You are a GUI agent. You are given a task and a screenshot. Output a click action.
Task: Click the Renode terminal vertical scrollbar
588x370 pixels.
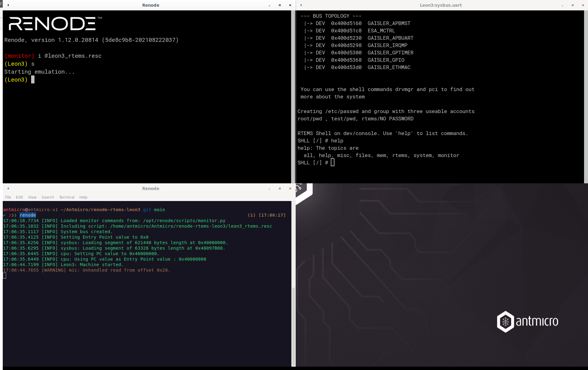click(x=294, y=326)
